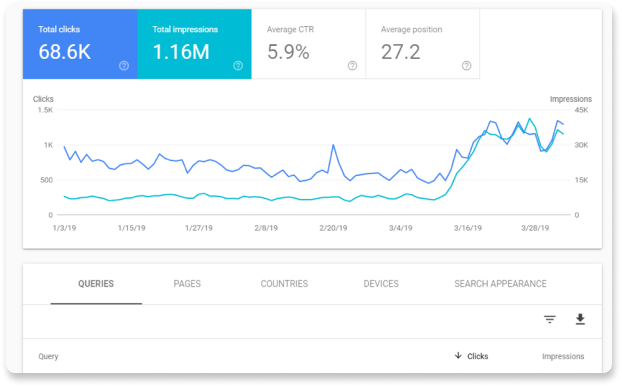Click the 15K label on Impressions axis
The image size is (622, 387).
[x=582, y=180]
